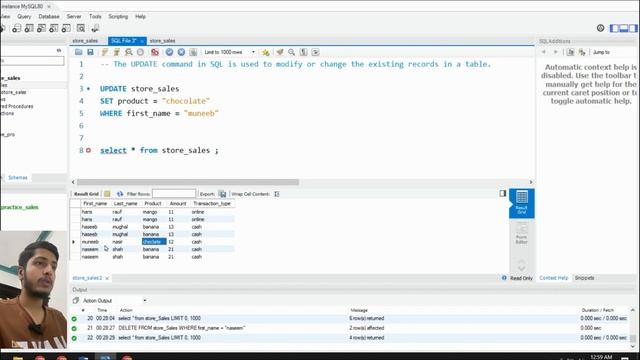Click the Filter Rows input field
Viewport: 640px width, 360px height.
pos(174,193)
